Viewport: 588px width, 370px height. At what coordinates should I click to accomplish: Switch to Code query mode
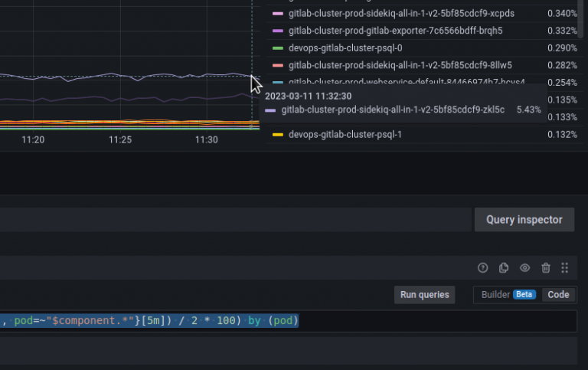pos(558,294)
